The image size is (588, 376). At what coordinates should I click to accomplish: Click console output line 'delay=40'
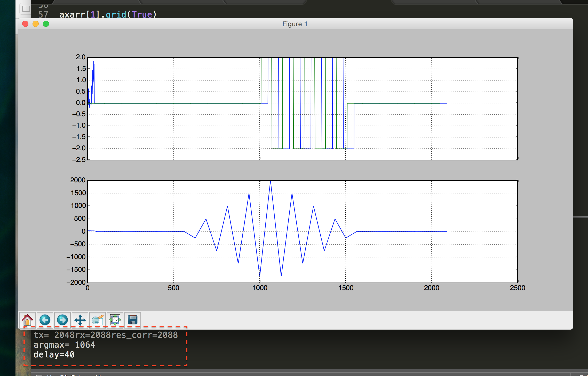click(54, 355)
